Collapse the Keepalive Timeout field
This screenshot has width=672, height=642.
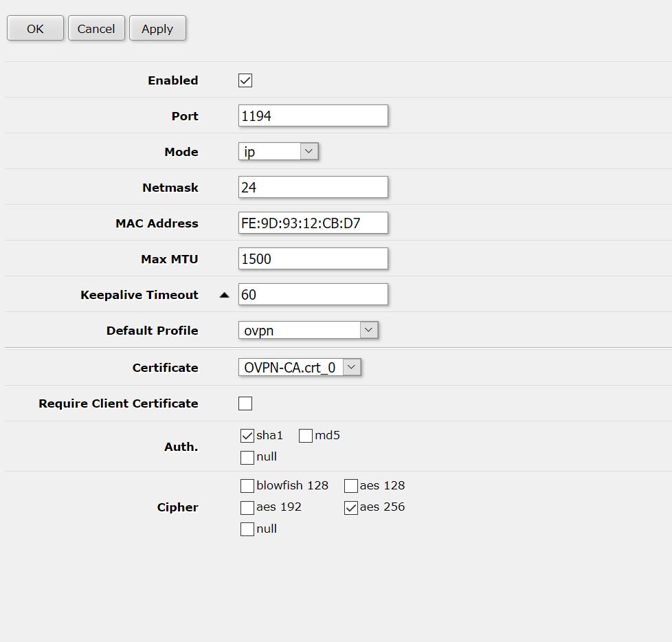[x=224, y=294]
